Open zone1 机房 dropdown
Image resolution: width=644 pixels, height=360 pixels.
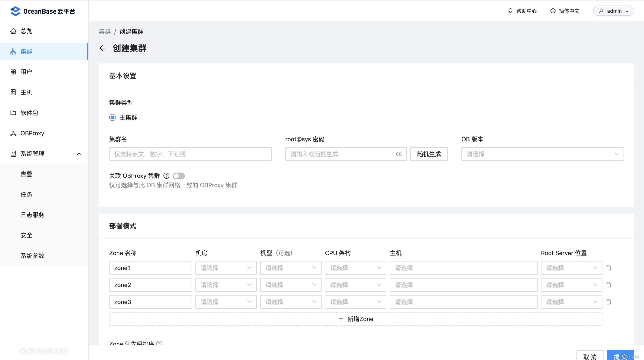click(x=226, y=268)
